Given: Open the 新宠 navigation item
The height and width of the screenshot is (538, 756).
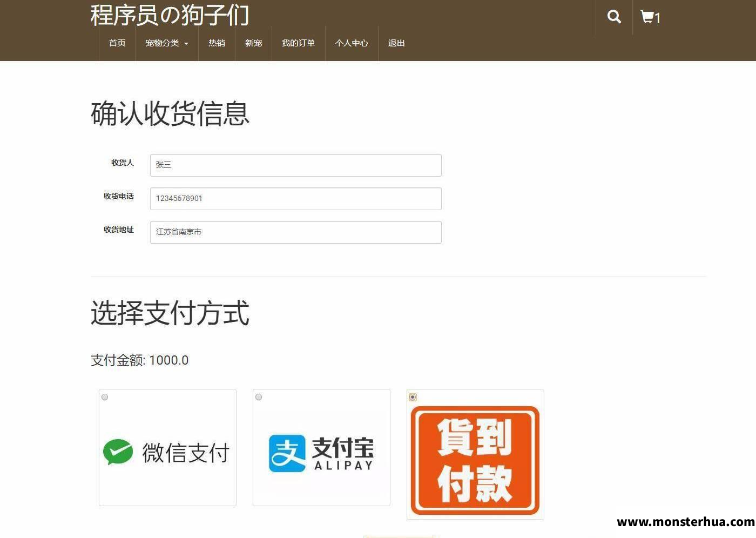Looking at the screenshot, I should (x=253, y=43).
